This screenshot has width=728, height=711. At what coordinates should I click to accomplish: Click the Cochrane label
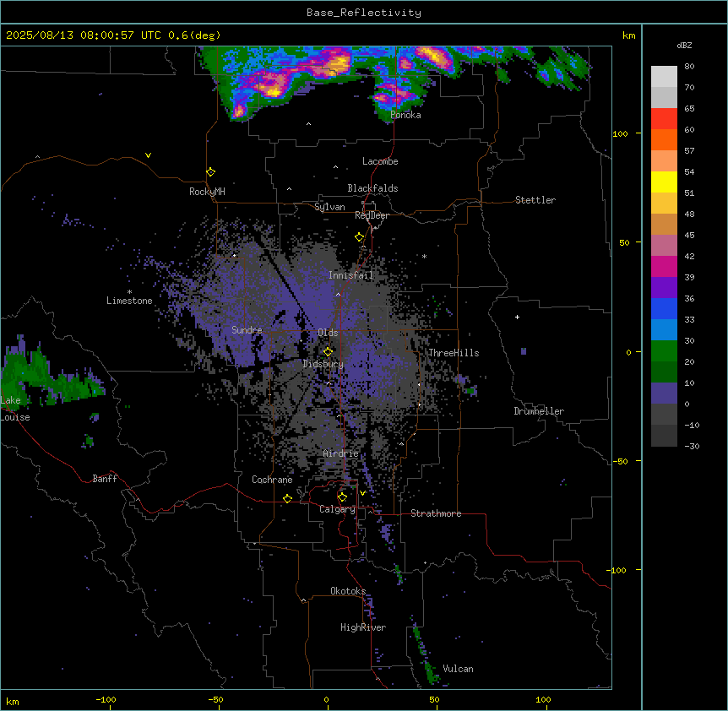(x=272, y=480)
